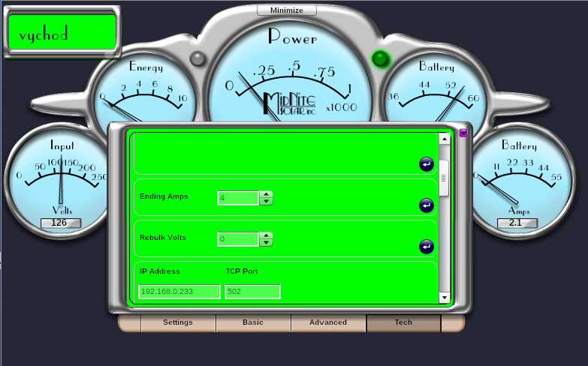Image resolution: width=588 pixels, height=366 pixels.
Task: Click the TCP Port field 502
Action: pyautogui.click(x=252, y=292)
